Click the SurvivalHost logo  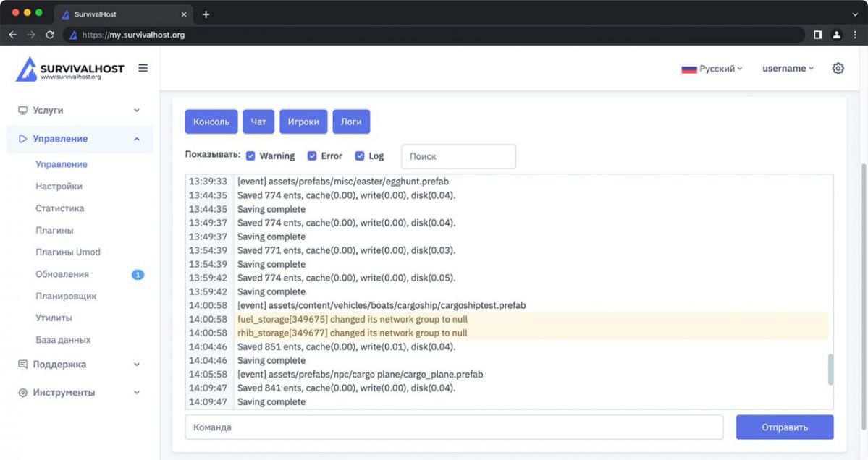coord(70,69)
